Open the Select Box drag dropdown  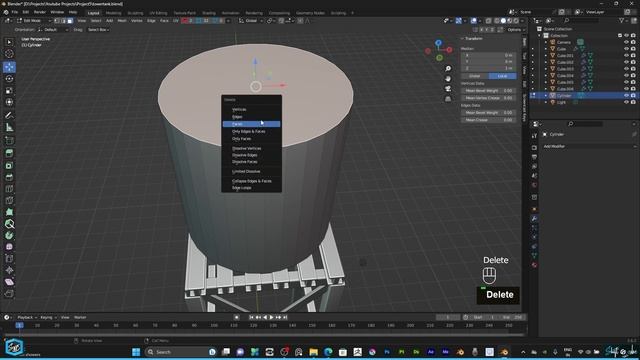coord(98,29)
